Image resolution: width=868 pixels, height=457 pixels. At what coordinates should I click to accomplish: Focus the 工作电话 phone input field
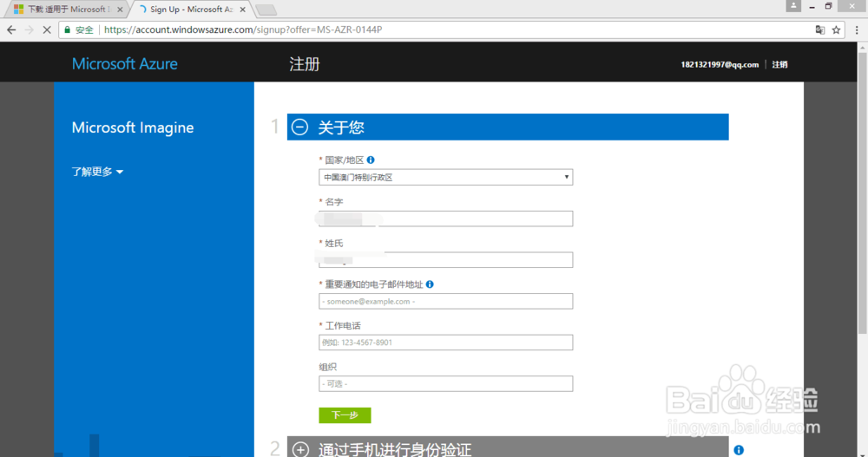coord(445,343)
